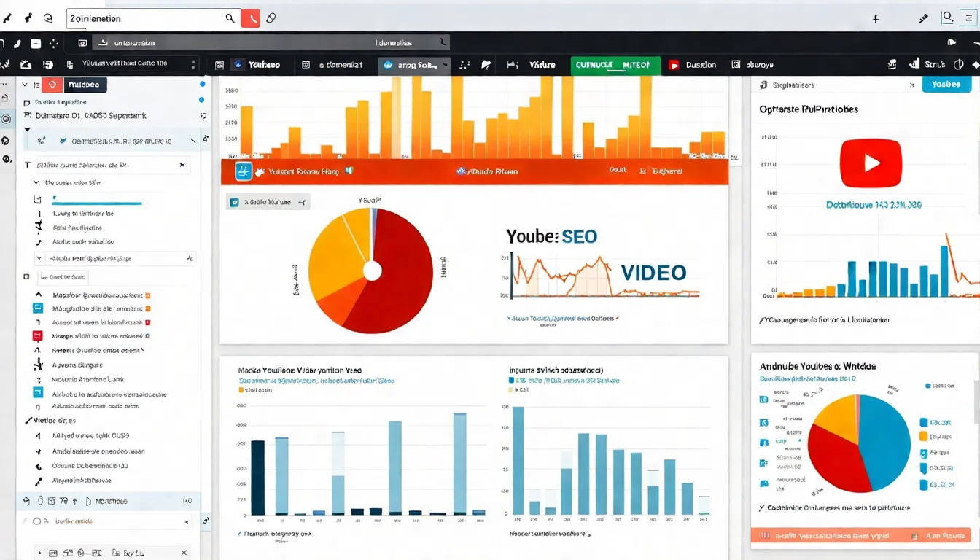The height and width of the screenshot is (560, 980).
Task: Select the red phone button beside the search field
Action: tap(251, 17)
